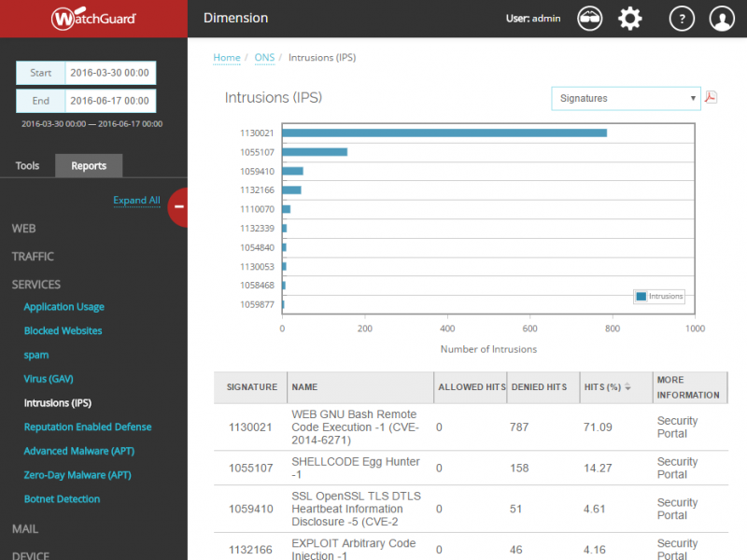Open help using the question mark icon
This screenshot has height=560, width=747.
click(x=681, y=19)
